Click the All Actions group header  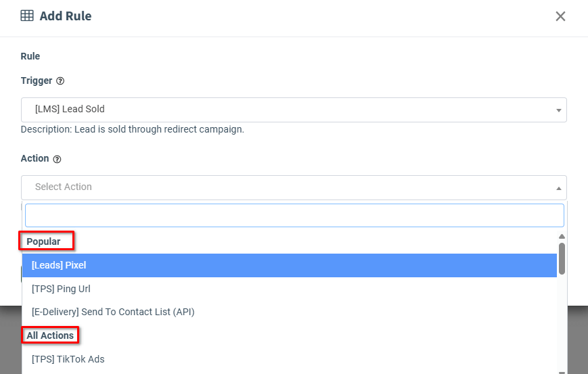tap(50, 335)
